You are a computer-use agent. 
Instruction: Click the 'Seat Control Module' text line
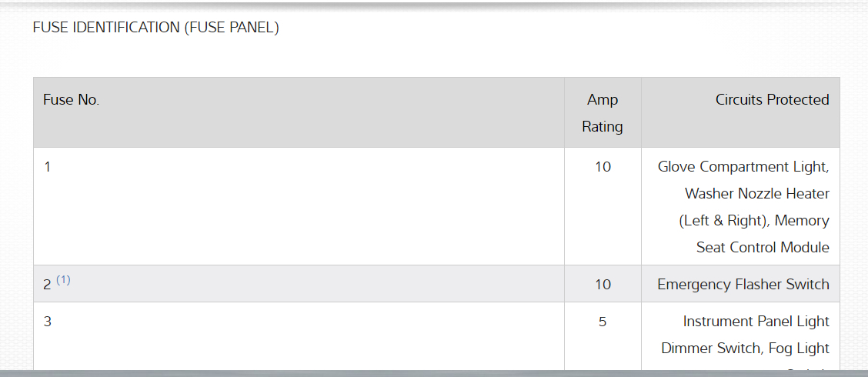pos(763,248)
